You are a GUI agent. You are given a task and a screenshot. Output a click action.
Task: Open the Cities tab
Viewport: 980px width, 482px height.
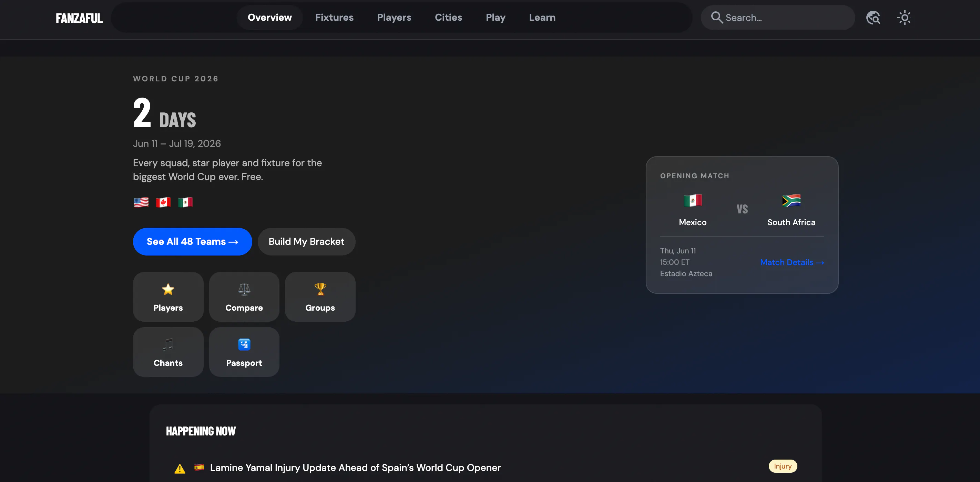449,18
